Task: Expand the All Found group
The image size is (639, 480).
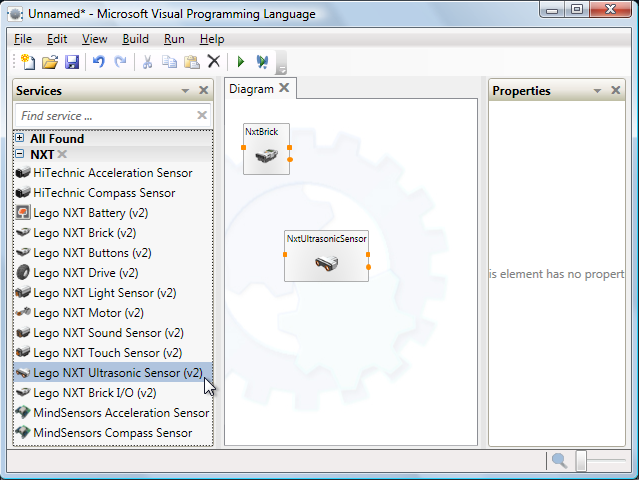Action: click(x=19, y=138)
